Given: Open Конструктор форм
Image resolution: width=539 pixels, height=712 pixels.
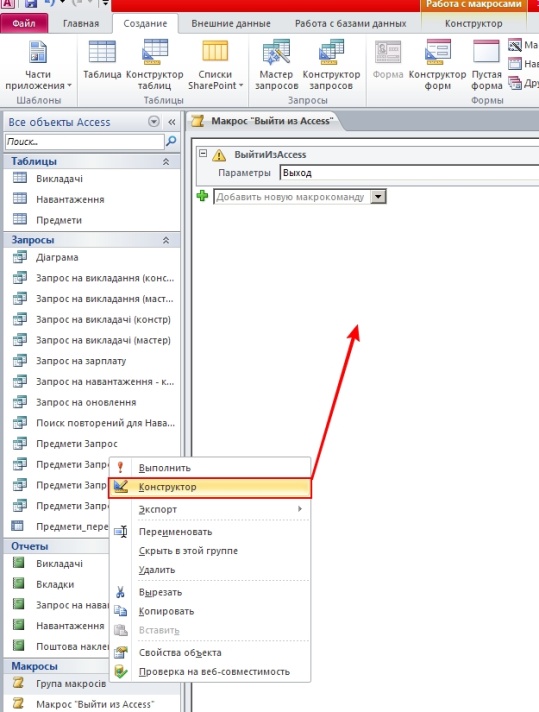Looking at the screenshot, I should pos(437,65).
